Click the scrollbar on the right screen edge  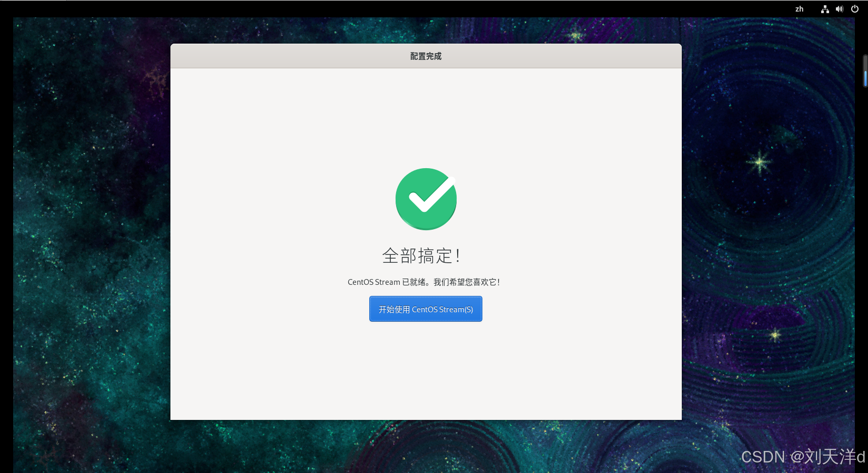[x=865, y=71]
